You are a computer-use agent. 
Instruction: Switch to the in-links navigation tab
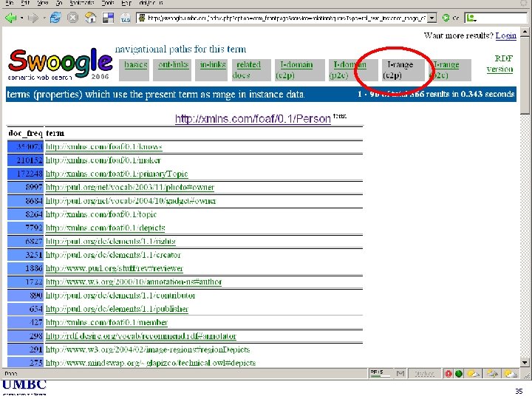[x=213, y=64]
